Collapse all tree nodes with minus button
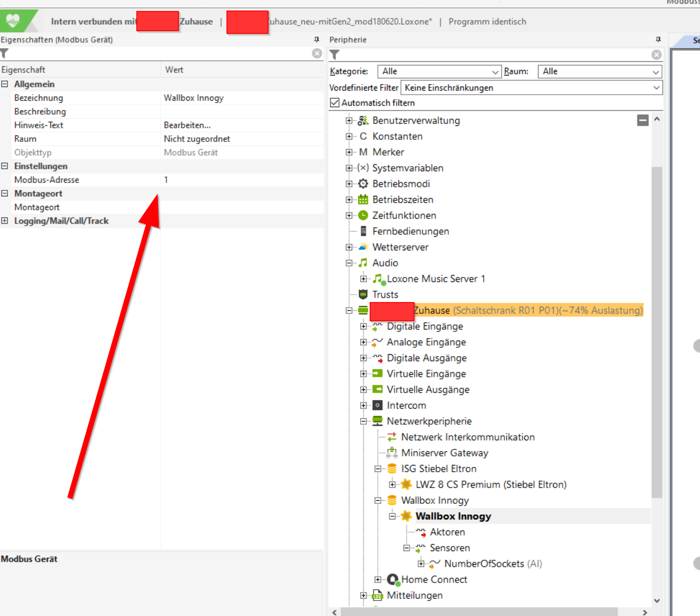 (x=643, y=120)
